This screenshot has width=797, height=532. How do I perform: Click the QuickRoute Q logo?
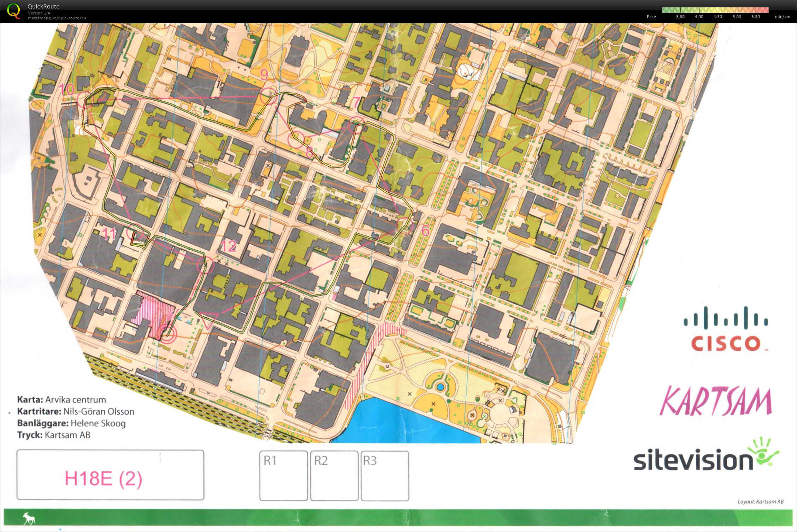point(13,11)
